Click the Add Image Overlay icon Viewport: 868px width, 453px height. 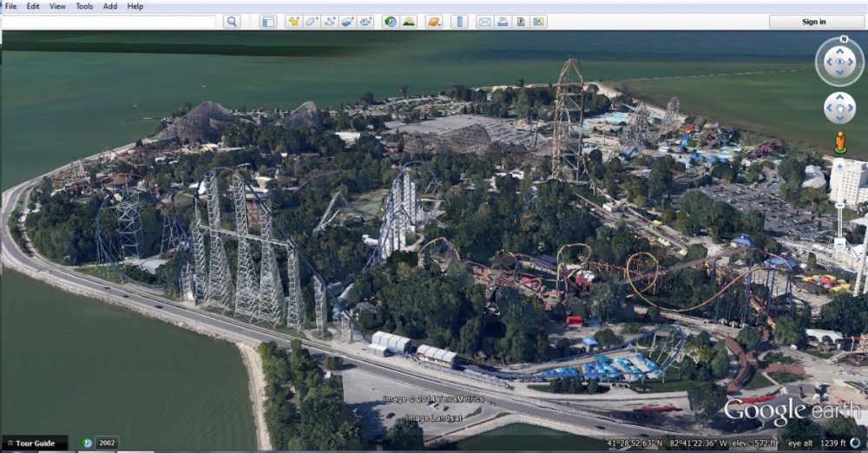[x=348, y=22]
